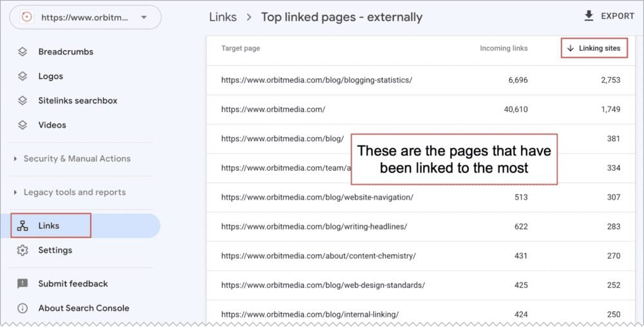644x327 pixels.
Task: Open the content-chemistry page row
Action: [x=421, y=256]
